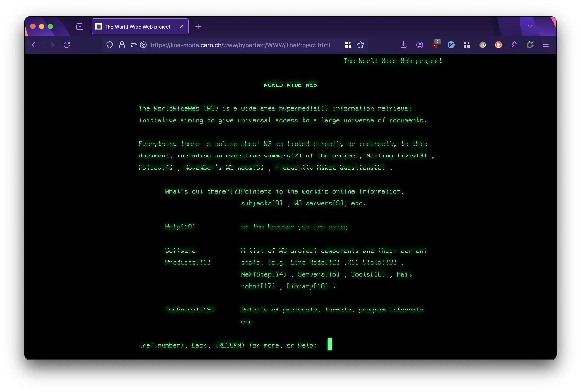Open the recent tabs view button

pyautogui.click(x=80, y=27)
